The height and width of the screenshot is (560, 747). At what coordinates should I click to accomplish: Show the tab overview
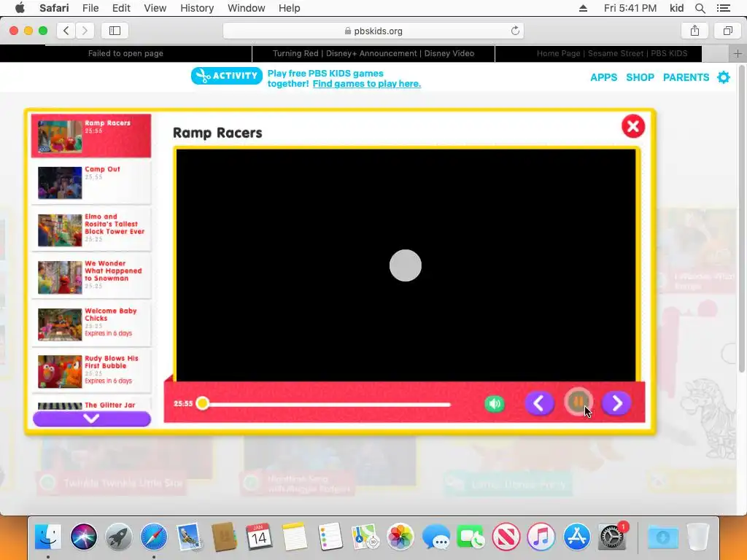[727, 31]
